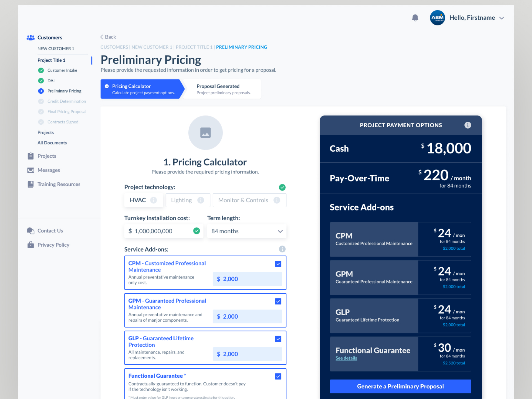This screenshot has width=532, height=399.
Task: Click the Contracts Signed step icon
Action: [41, 122]
